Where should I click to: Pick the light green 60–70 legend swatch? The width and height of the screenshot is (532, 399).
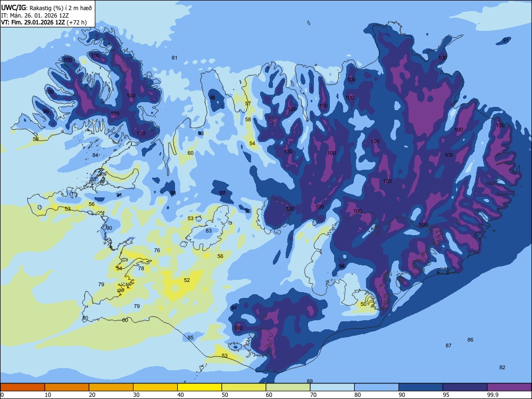pos(288,387)
